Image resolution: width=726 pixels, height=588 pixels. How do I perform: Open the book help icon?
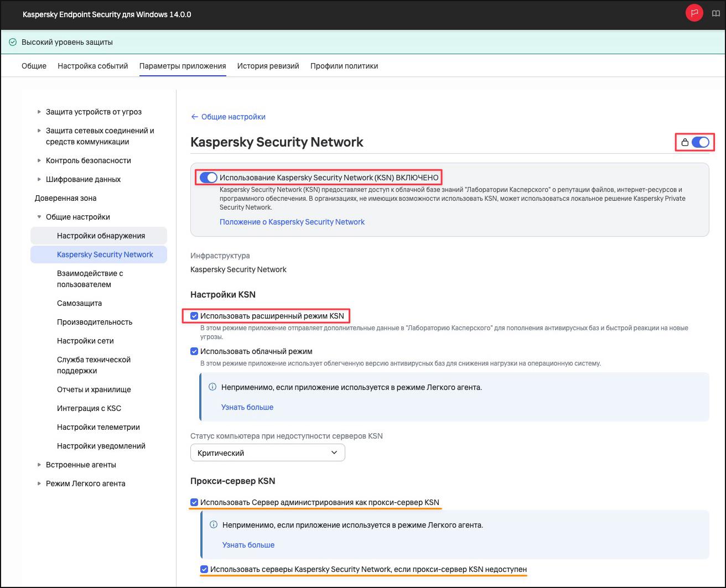pyautogui.click(x=715, y=14)
